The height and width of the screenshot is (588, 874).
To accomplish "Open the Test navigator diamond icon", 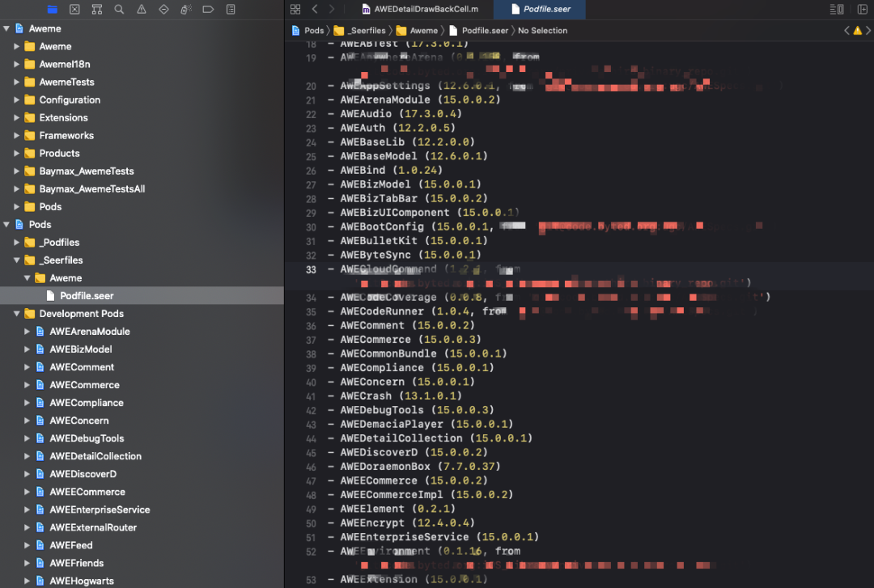I will pyautogui.click(x=163, y=9).
